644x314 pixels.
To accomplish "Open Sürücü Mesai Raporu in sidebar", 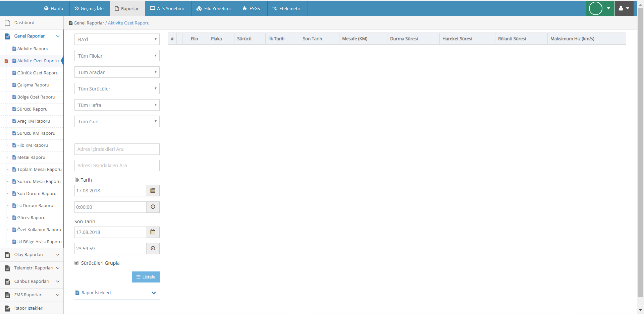I will 39,182.
